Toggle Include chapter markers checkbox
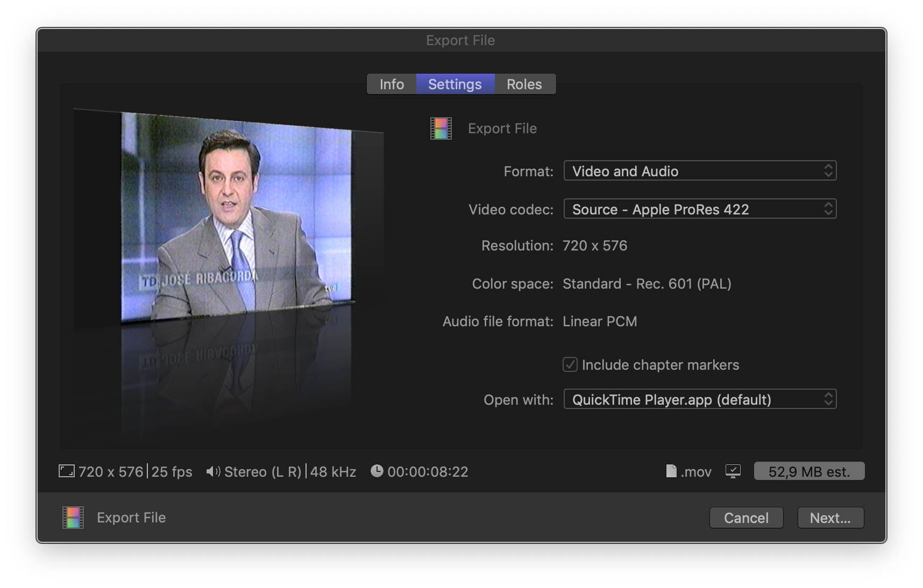The height and width of the screenshot is (588, 923). 570,365
